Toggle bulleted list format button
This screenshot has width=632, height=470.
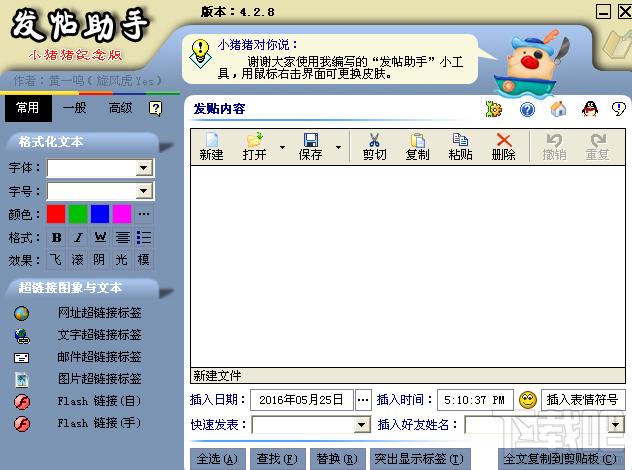pos(144,237)
